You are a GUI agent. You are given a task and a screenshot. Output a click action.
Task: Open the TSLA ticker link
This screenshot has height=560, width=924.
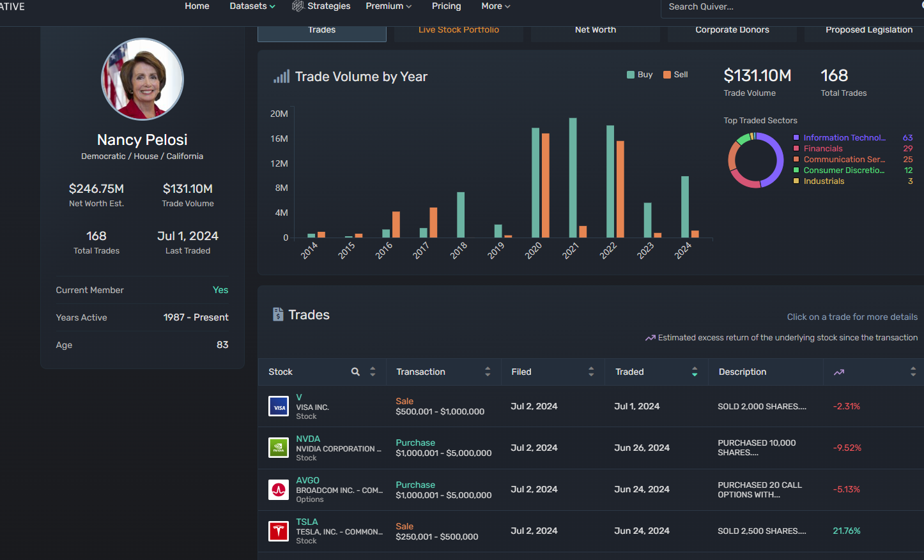307,522
